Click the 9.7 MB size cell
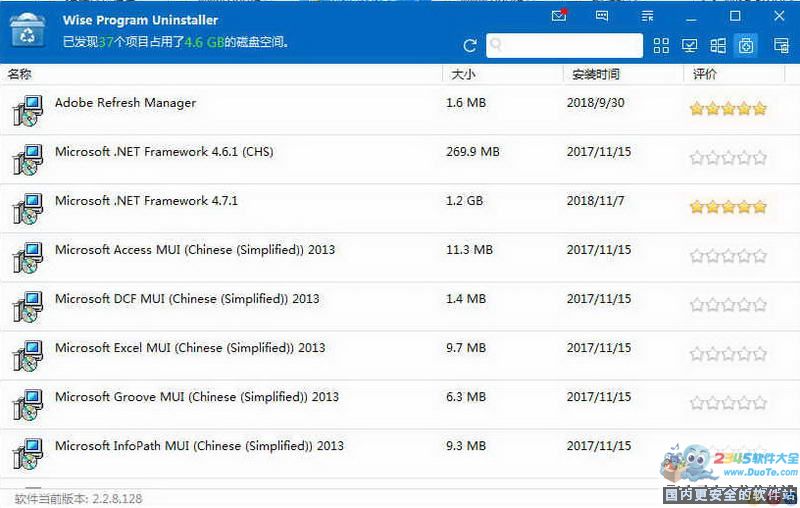 pyautogui.click(x=466, y=347)
